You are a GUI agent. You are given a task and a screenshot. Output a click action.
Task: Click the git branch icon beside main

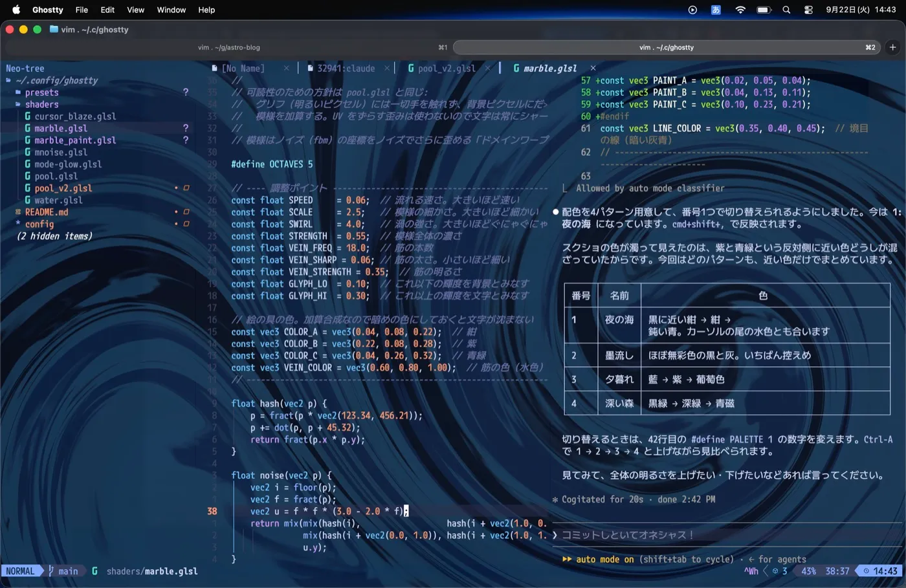[52, 571]
